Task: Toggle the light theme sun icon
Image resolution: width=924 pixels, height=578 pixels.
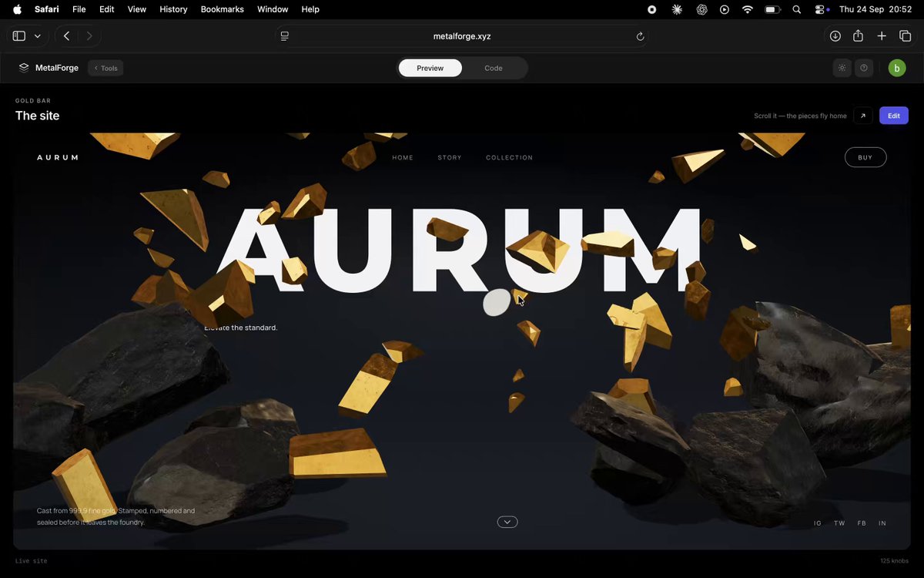Action: 842,68
